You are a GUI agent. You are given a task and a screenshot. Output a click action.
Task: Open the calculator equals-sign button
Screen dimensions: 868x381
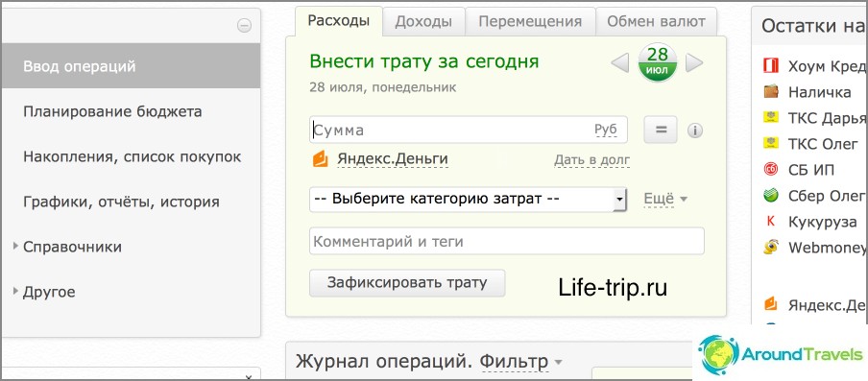pyautogui.click(x=661, y=130)
